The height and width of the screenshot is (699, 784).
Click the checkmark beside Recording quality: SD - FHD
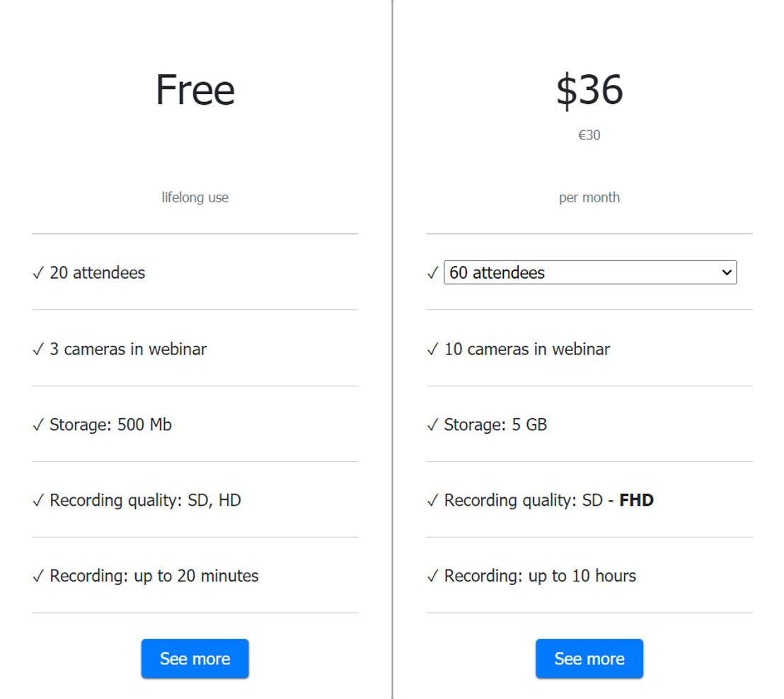pyautogui.click(x=432, y=501)
